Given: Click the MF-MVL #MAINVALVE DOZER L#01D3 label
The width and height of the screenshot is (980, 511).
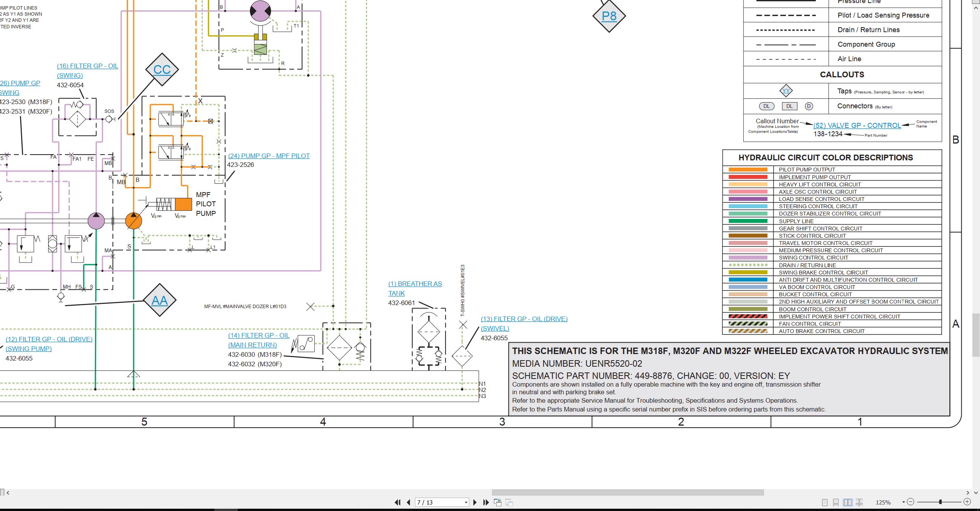Looking at the screenshot, I should pos(245,306).
